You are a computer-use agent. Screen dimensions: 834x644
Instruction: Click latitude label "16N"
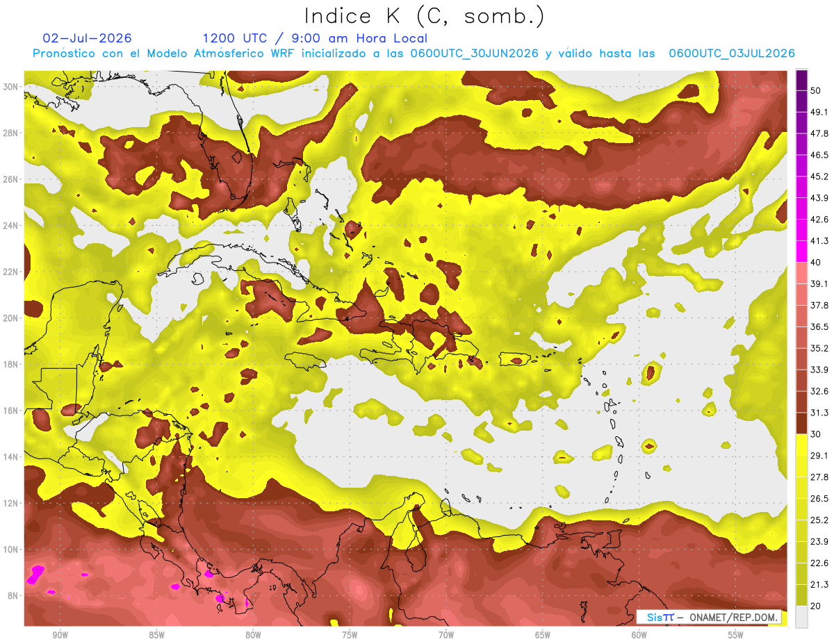pyautogui.click(x=11, y=411)
